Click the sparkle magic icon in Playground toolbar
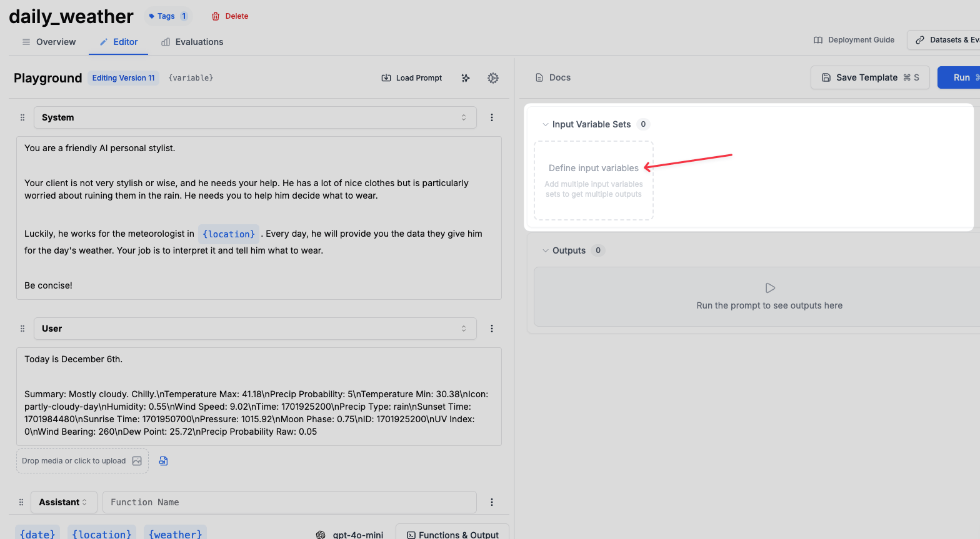The width and height of the screenshot is (980, 539). coord(466,78)
